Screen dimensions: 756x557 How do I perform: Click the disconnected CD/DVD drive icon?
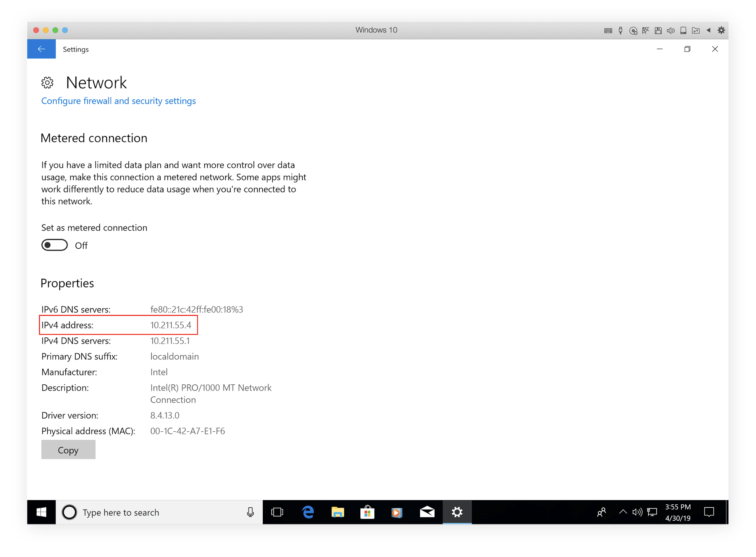633,31
